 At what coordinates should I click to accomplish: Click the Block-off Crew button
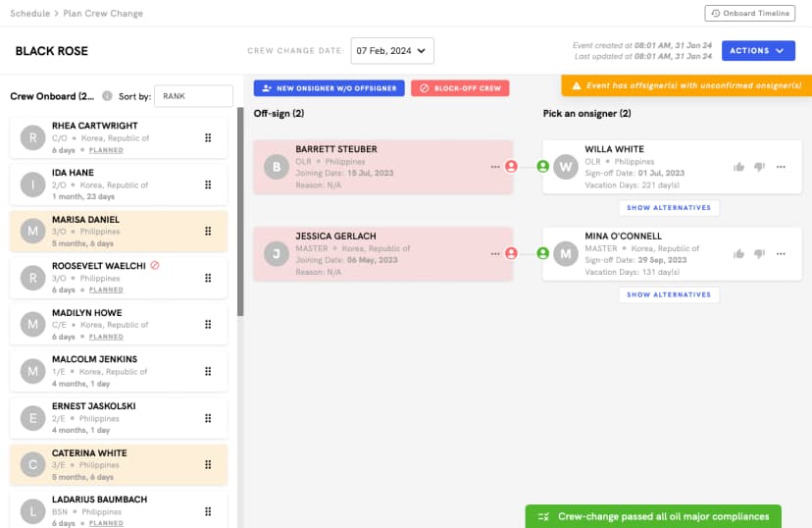coord(460,88)
